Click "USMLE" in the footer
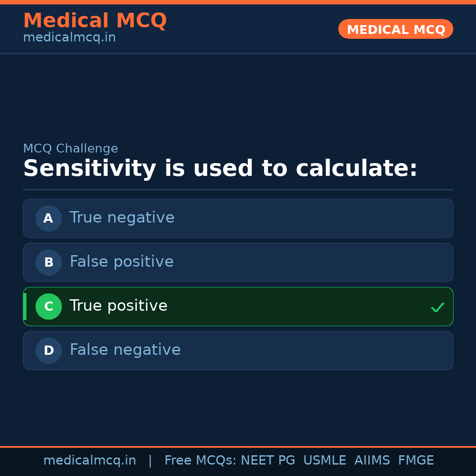 [x=324, y=461]
